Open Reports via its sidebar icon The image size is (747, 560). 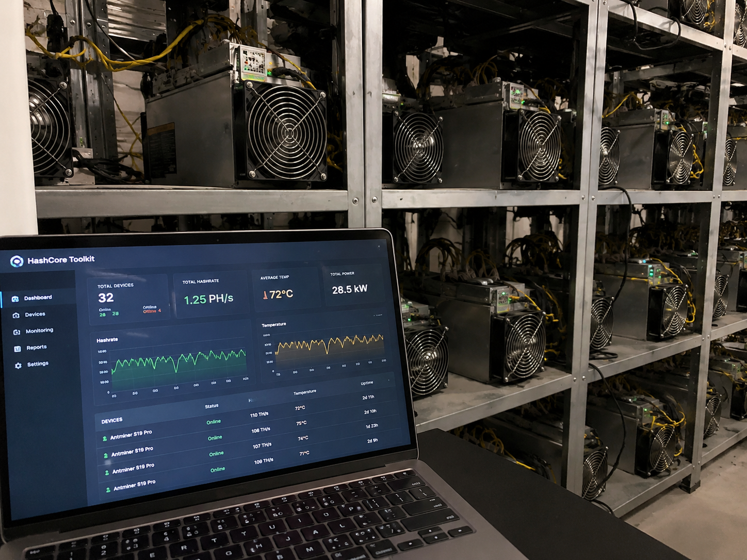click(18, 349)
